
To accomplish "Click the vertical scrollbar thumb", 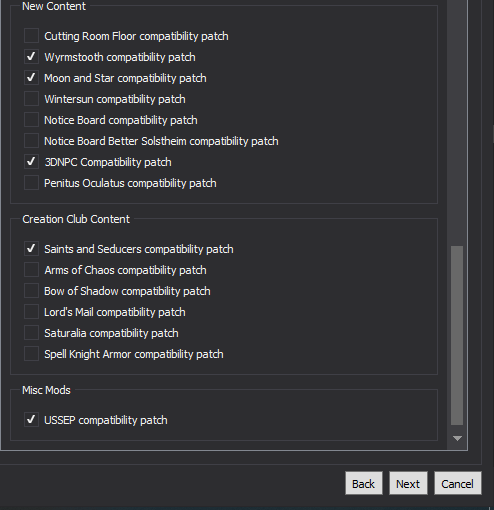I will click(457, 335).
